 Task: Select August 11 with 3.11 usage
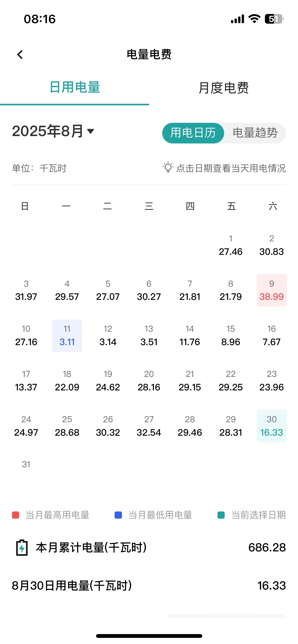pyautogui.click(x=67, y=336)
